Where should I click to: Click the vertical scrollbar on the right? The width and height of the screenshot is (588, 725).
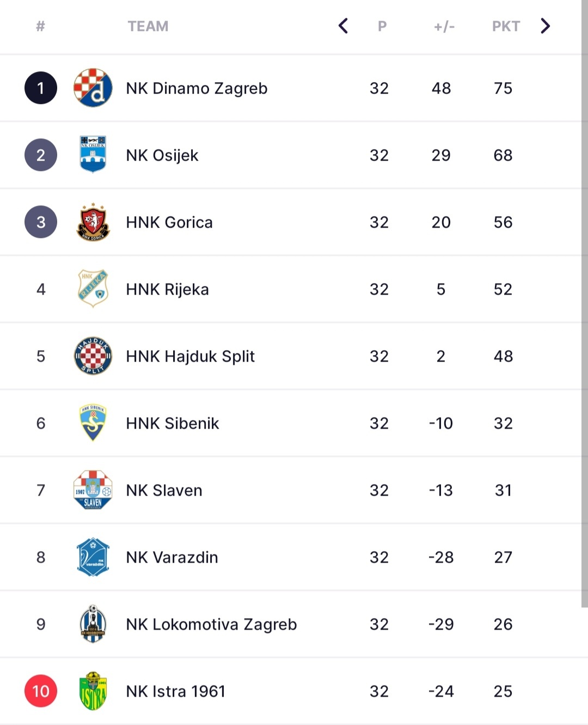(585, 303)
